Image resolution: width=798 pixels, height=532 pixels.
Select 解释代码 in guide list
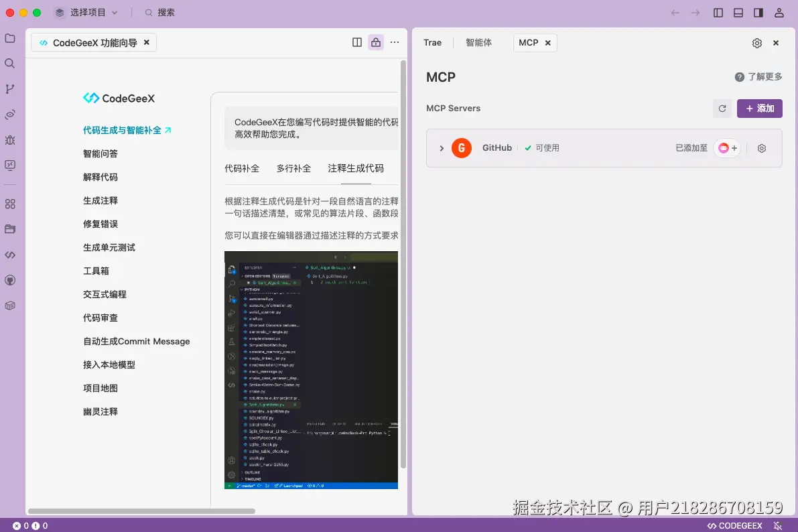[x=101, y=177]
